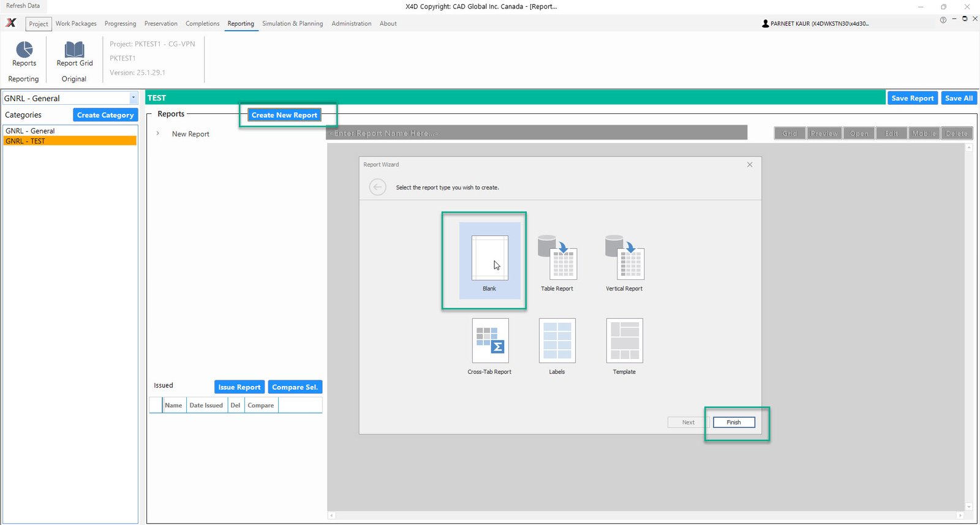Click the Reports pie chart icon
The height and width of the screenshot is (525, 980).
(24, 50)
